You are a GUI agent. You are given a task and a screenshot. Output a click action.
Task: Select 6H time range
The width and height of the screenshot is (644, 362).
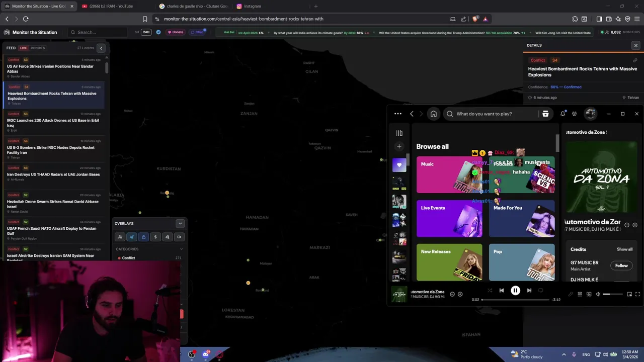(x=137, y=32)
